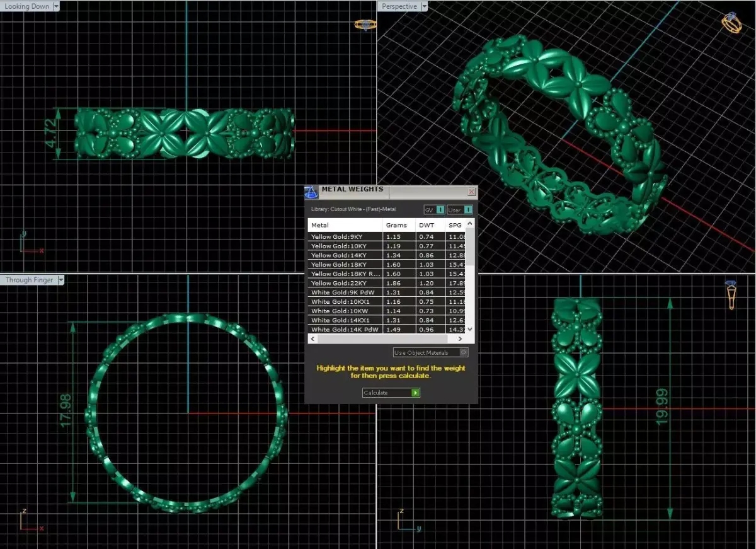
Task: Sort by the Metal column header
Action: click(x=345, y=225)
